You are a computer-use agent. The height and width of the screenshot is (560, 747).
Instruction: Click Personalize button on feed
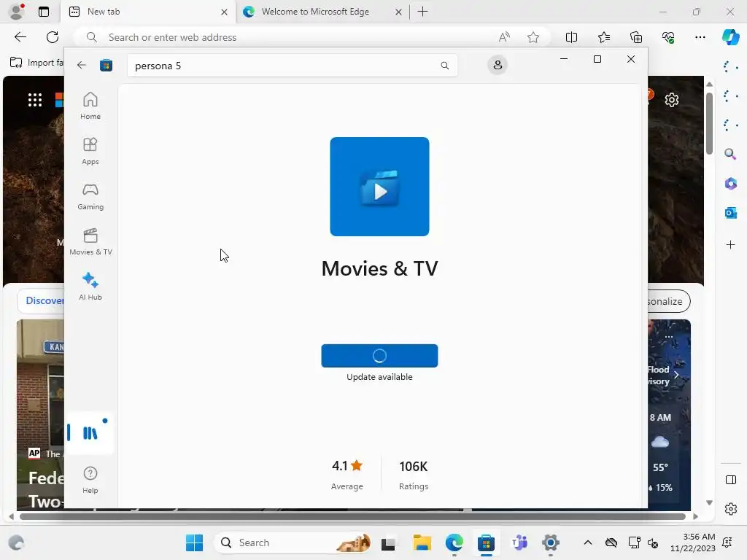[669, 301]
